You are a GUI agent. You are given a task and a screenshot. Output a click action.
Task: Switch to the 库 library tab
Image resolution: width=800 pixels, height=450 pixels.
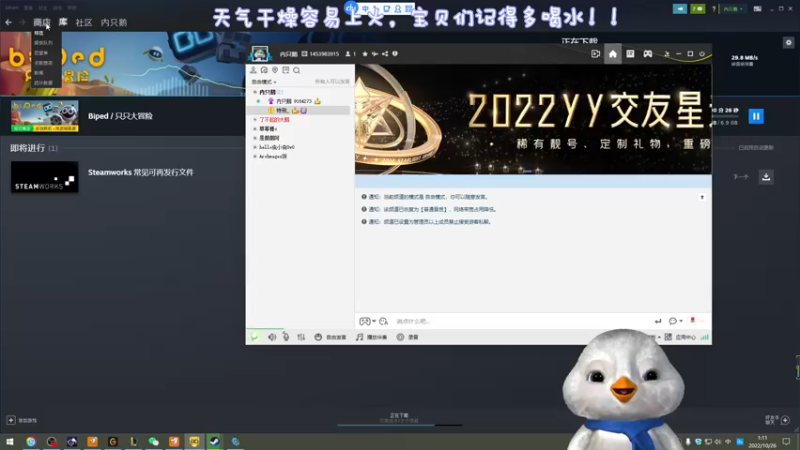point(63,22)
